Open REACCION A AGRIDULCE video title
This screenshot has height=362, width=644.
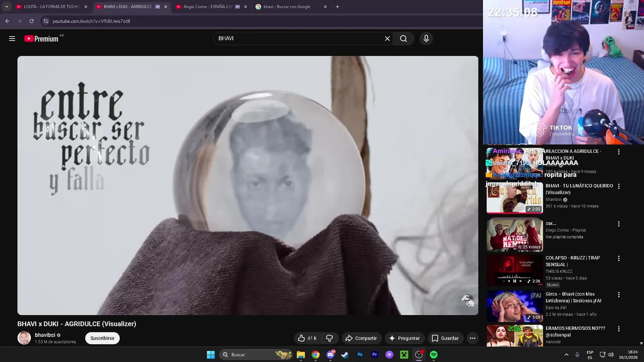(x=573, y=154)
